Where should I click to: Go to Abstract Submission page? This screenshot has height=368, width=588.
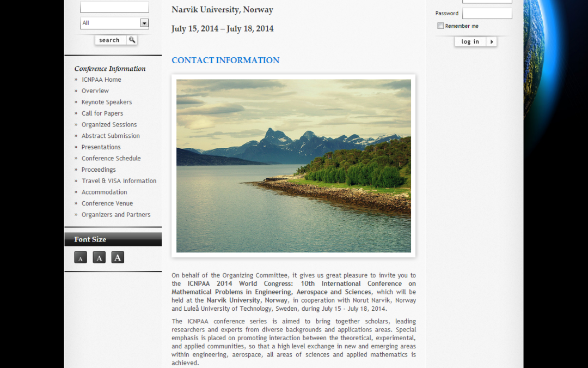(x=111, y=136)
